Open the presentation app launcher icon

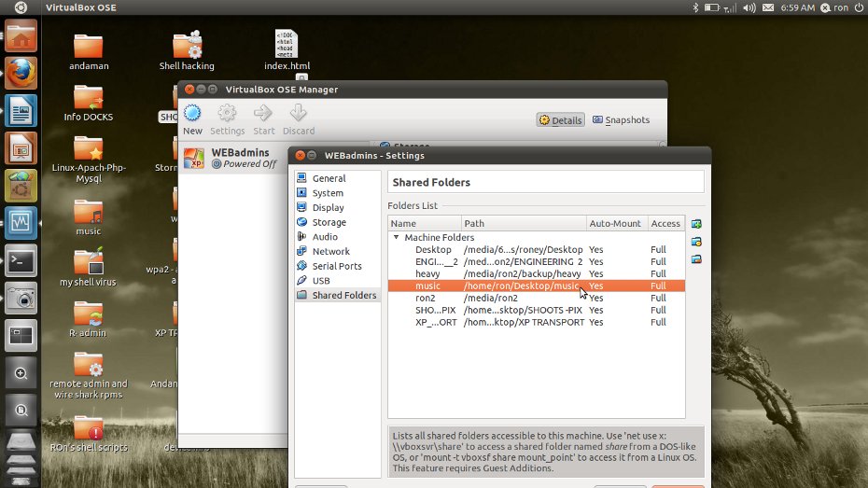click(21, 148)
